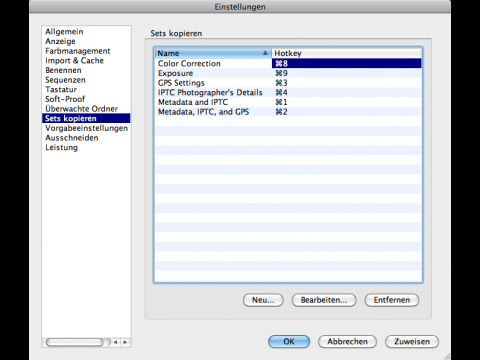Click Bearbeiten... to edit the set

[x=324, y=300]
